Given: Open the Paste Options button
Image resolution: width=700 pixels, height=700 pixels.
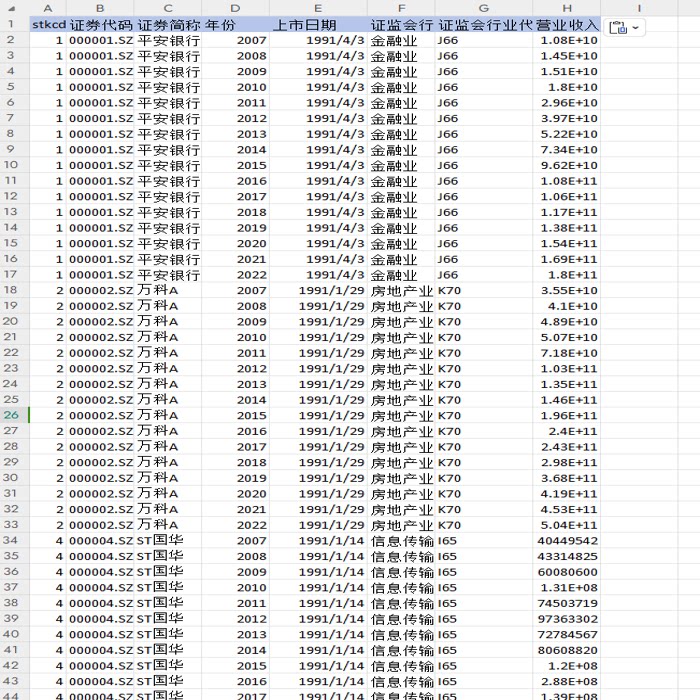Looking at the screenshot, I should click(x=624, y=28).
